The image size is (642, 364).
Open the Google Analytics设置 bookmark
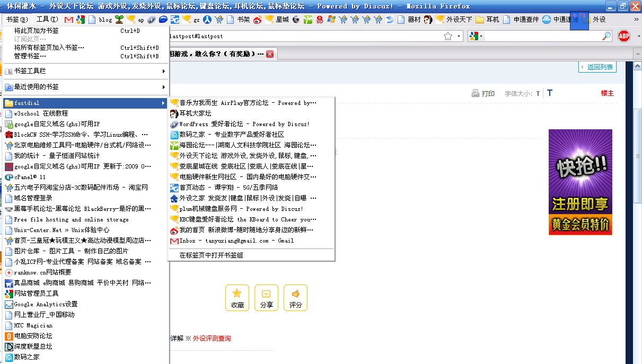pyautogui.click(x=86, y=304)
